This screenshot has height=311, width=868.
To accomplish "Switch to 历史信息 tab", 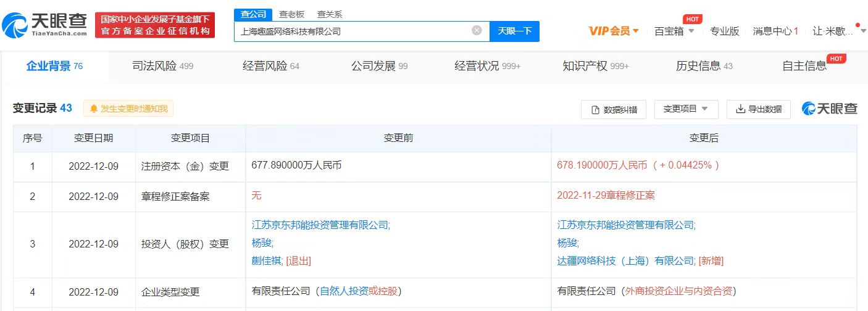I will click(704, 66).
